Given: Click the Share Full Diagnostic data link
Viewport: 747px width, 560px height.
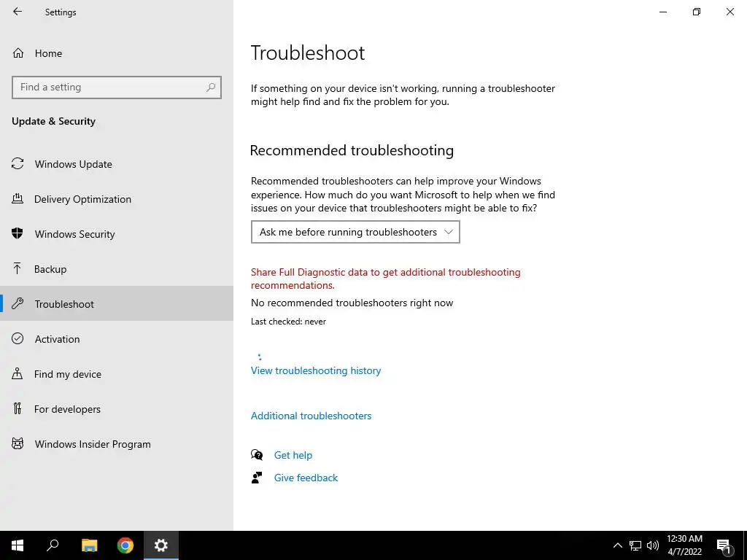Looking at the screenshot, I should point(385,279).
